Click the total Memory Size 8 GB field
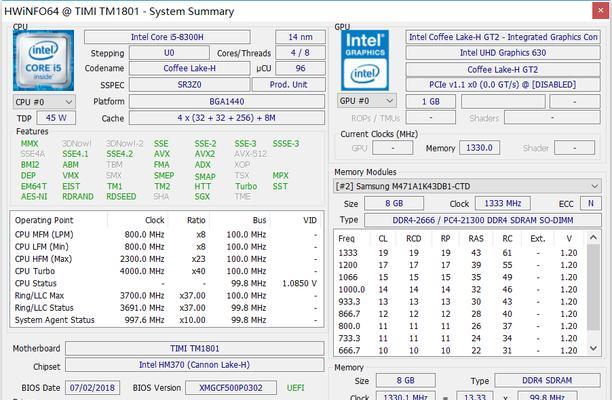 pyautogui.click(x=406, y=380)
